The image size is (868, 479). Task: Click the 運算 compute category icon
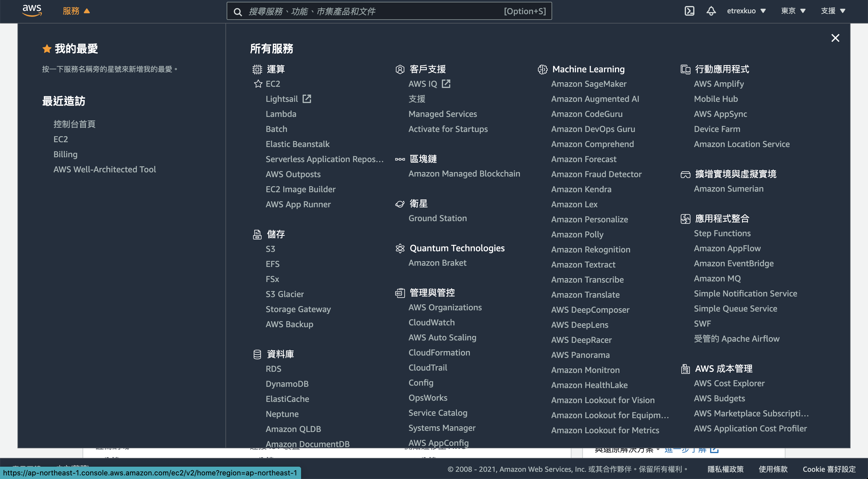click(x=257, y=69)
